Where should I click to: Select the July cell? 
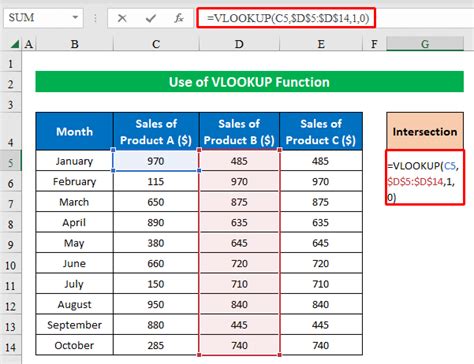click(x=74, y=284)
